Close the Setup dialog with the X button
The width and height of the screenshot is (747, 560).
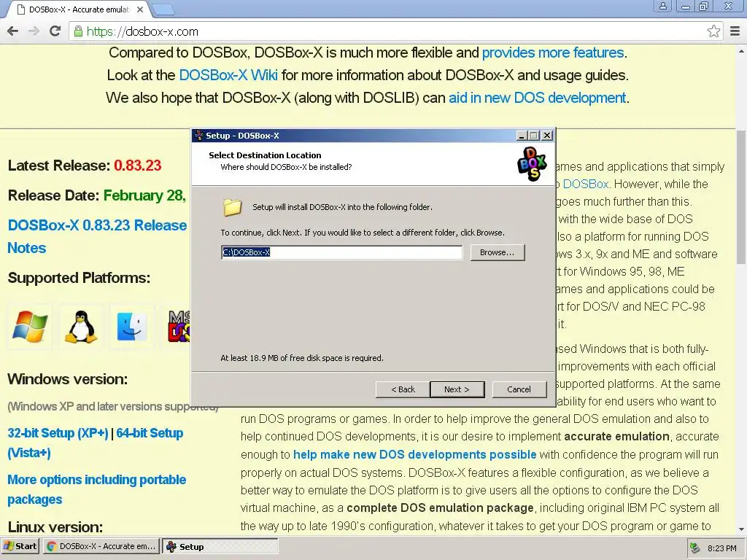pos(547,136)
